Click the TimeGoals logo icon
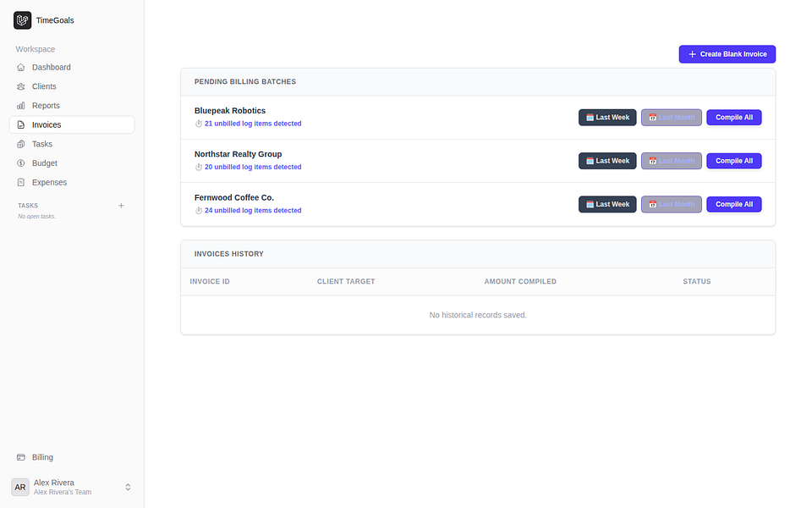Viewport: 812px width, 508px height. 22,20
